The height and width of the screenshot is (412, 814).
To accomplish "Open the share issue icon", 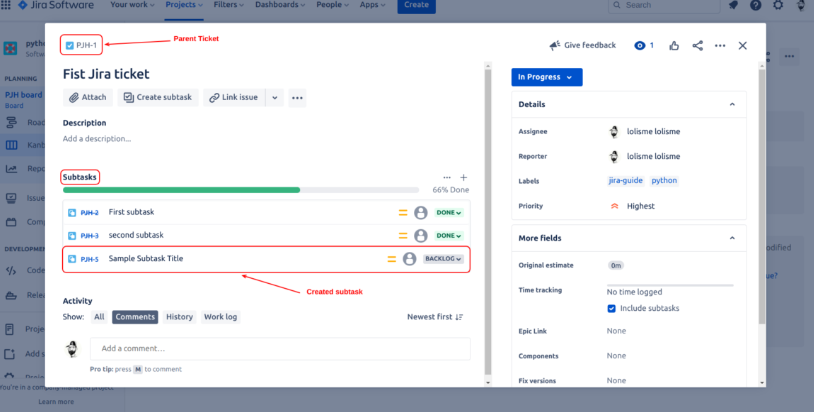I will pos(697,46).
